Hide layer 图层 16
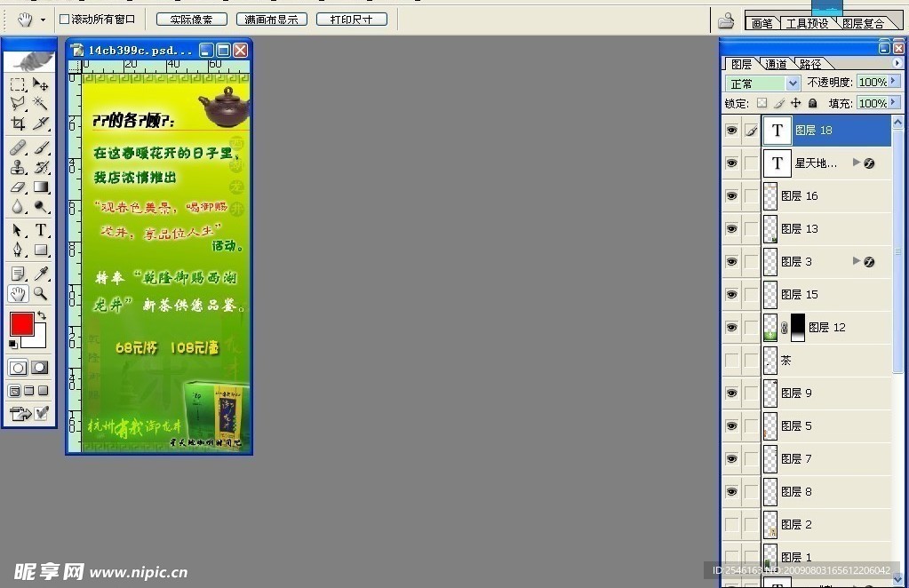 pos(731,195)
